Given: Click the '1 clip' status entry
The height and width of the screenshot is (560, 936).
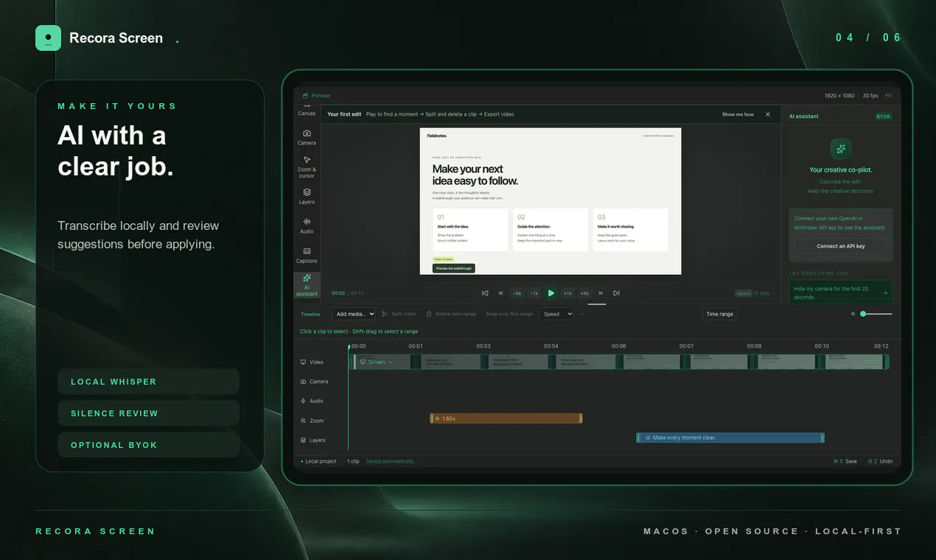Looking at the screenshot, I should coord(353,461).
